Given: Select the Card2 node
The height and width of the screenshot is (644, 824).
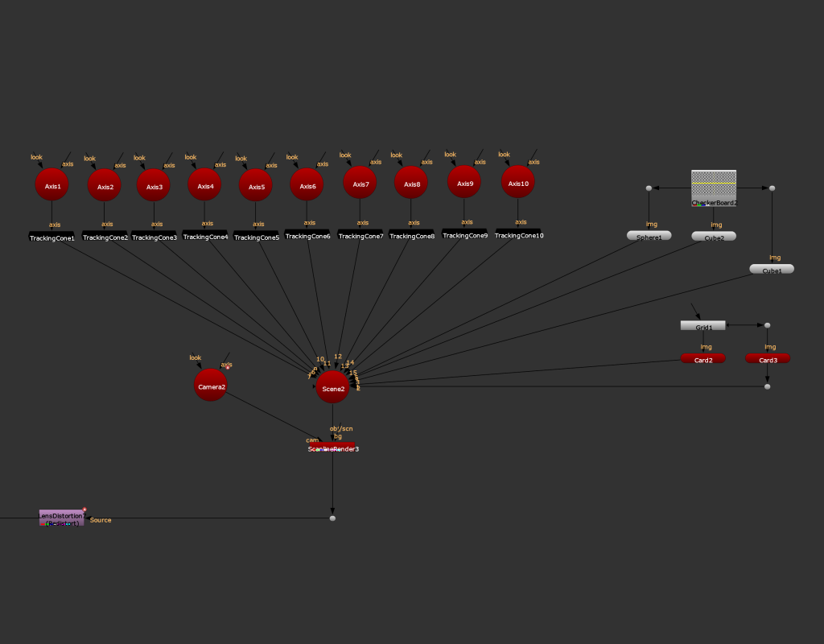Looking at the screenshot, I should coord(703,358).
